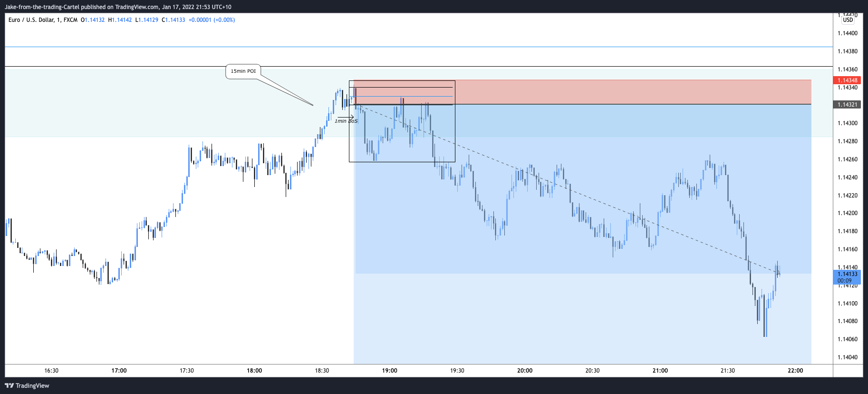Click the 16:30 time axis label
Screen dimensions: 868x394
[x=51, y=371]
